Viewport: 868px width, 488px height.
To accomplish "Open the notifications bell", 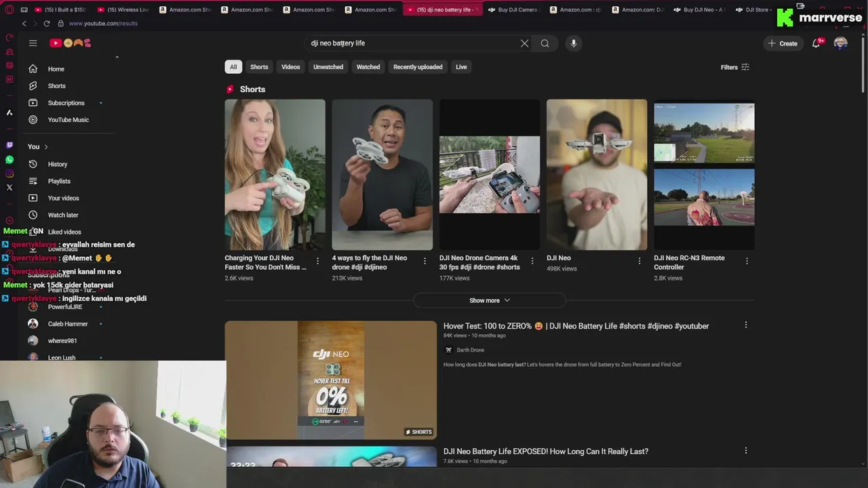I will point(816,43).
